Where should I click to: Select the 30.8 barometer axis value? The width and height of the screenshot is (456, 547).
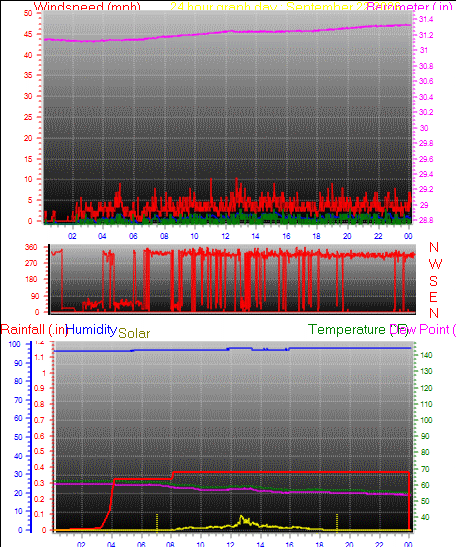(426, 66)
